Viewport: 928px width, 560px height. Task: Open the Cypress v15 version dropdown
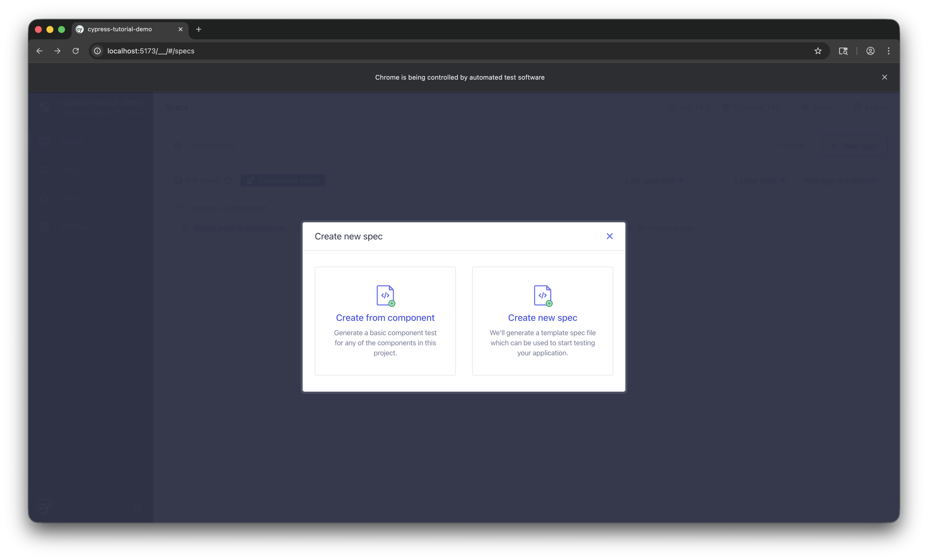[689, 107]
